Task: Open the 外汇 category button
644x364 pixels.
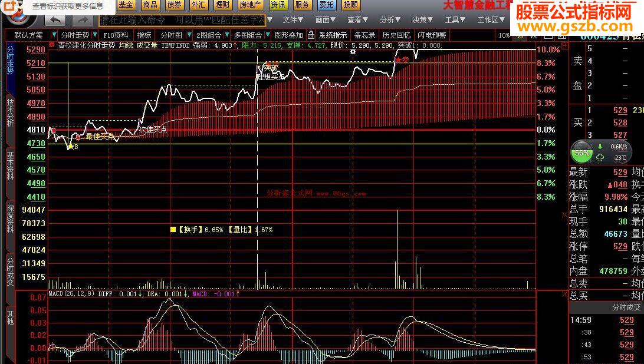Action: [x=198, y=5]
